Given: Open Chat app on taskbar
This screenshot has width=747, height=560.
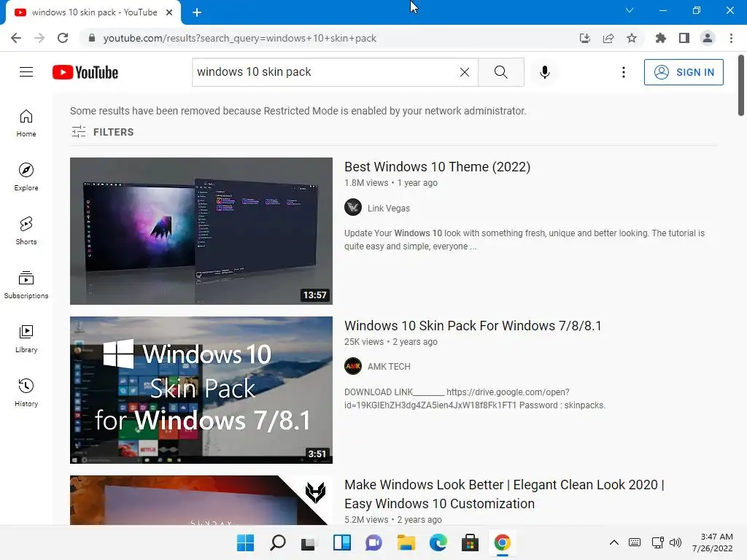Looking at the screenshot, I should pyautogui.click(x=373, y=542).
